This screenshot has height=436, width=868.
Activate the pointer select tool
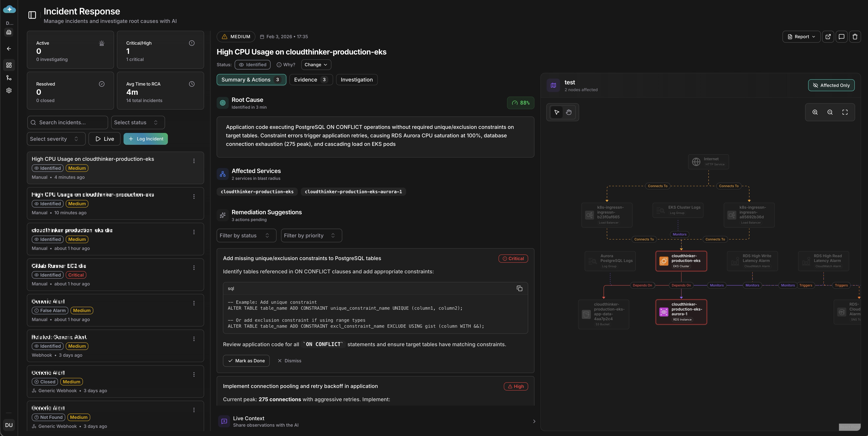557,112
